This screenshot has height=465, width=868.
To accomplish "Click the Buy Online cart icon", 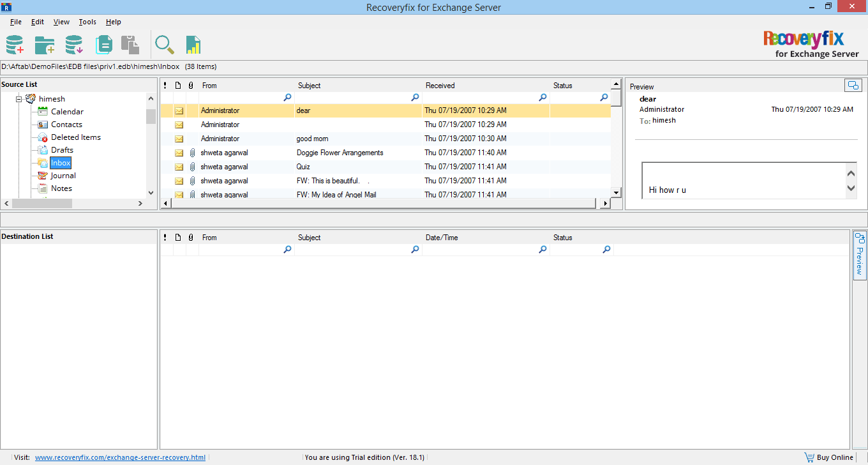I will tap(809, 457).
